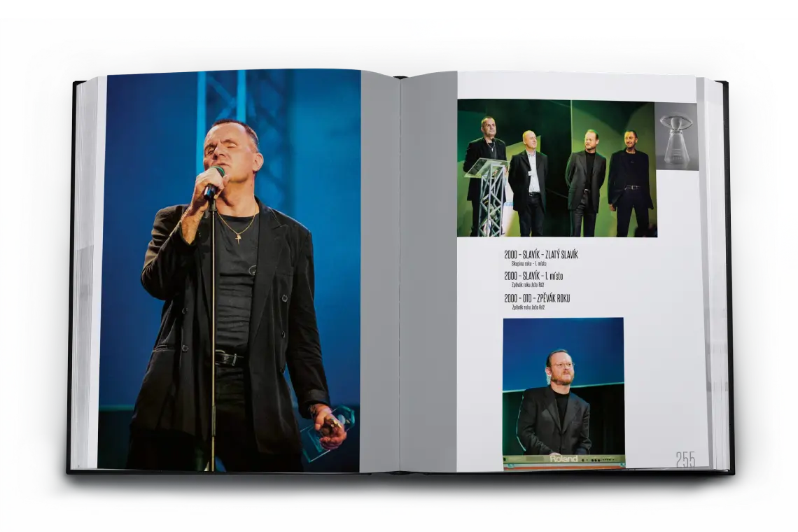Click the page number 255

(x=685, y=459)
